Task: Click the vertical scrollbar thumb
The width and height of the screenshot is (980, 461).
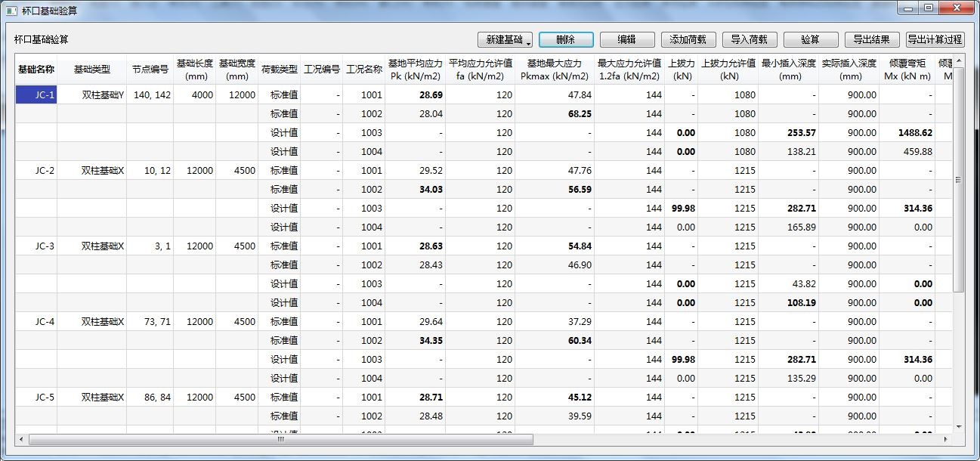Action: (x=959, y=179)
